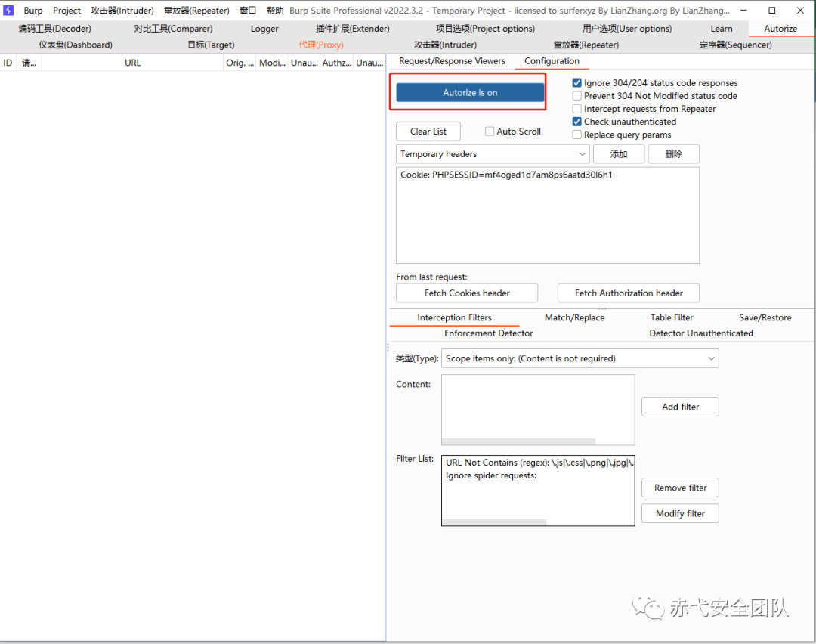Open the 代理(Proxy) tab
816x644 pixels.
coord(321,45)
